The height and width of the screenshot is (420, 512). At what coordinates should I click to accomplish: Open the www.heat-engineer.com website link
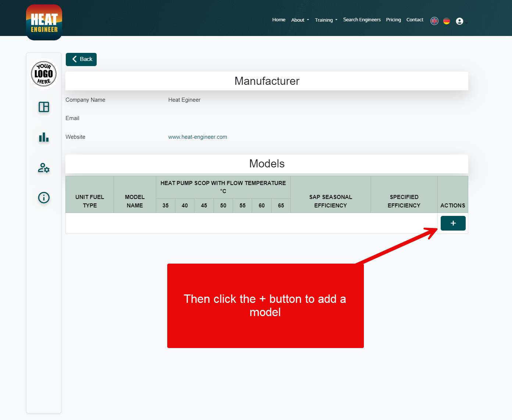coord(197,137)
